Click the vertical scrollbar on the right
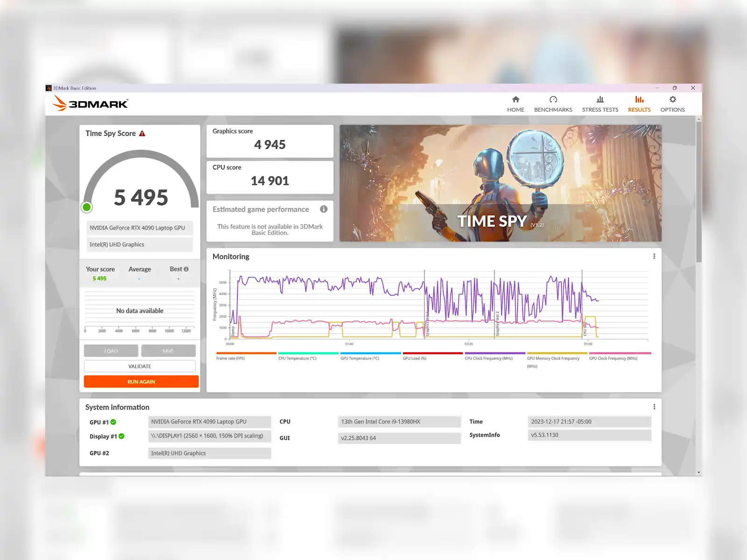The height and width of the screenshot is (560, 747). click(698, 191)
